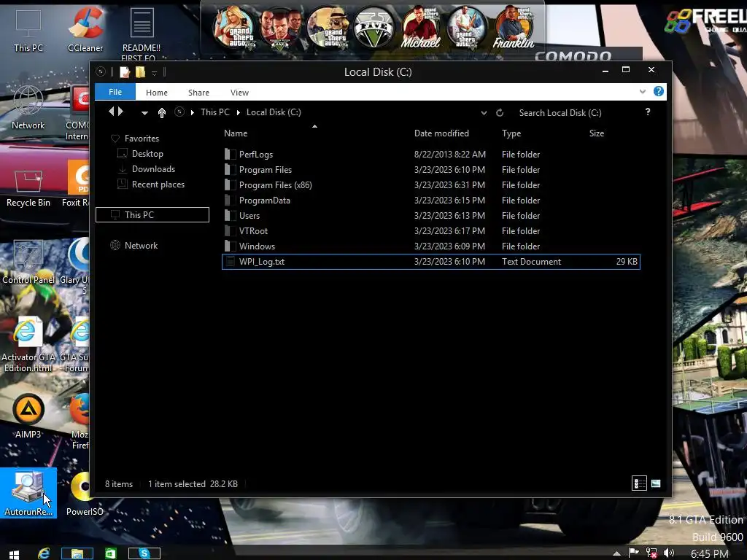This screenshot has height=560, width=747.
Task: Select Desktop under Favorites
Action: tap(147, 153)
